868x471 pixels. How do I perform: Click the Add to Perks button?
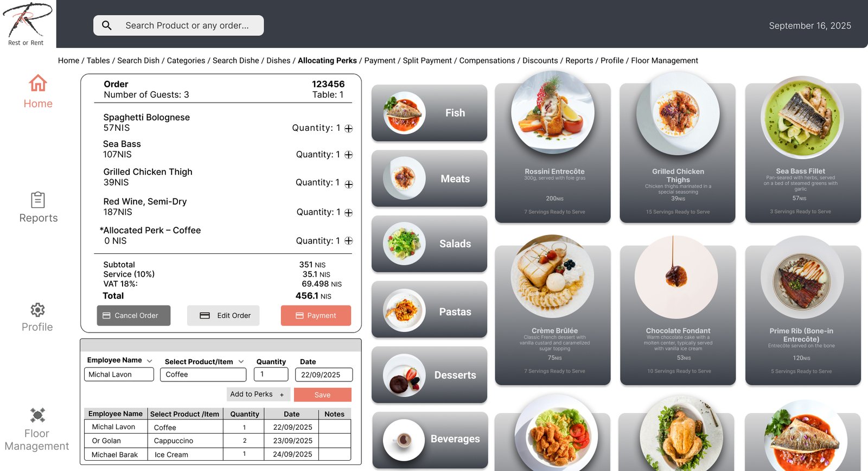[258, 394]
